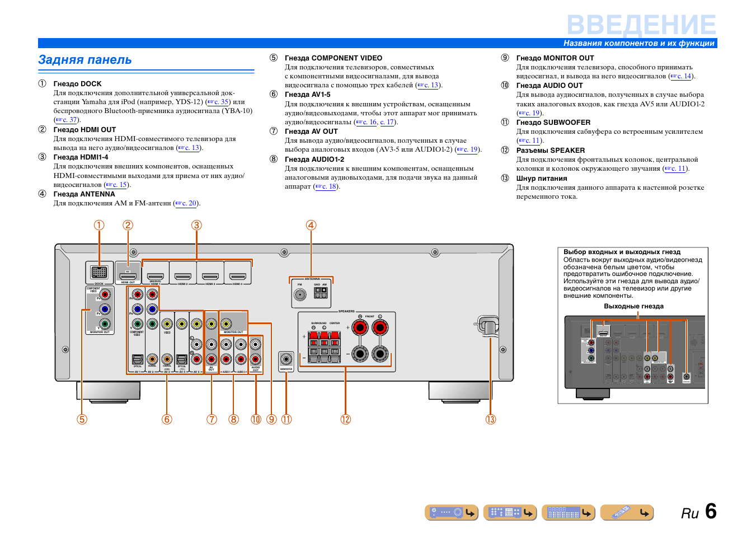Select the 'Гнезда AUDIO1-2' heading

314,160
